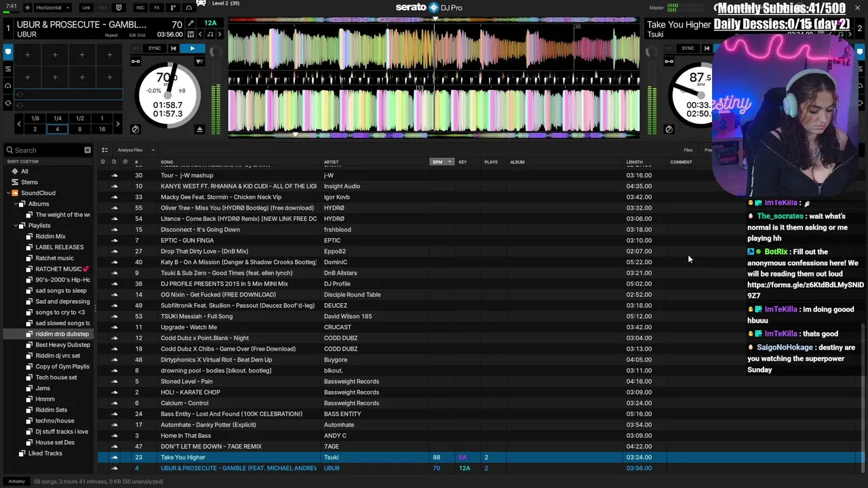Shift key up arrow on deck 1
This screenshot has height=488, width=868.
point(220,35)
